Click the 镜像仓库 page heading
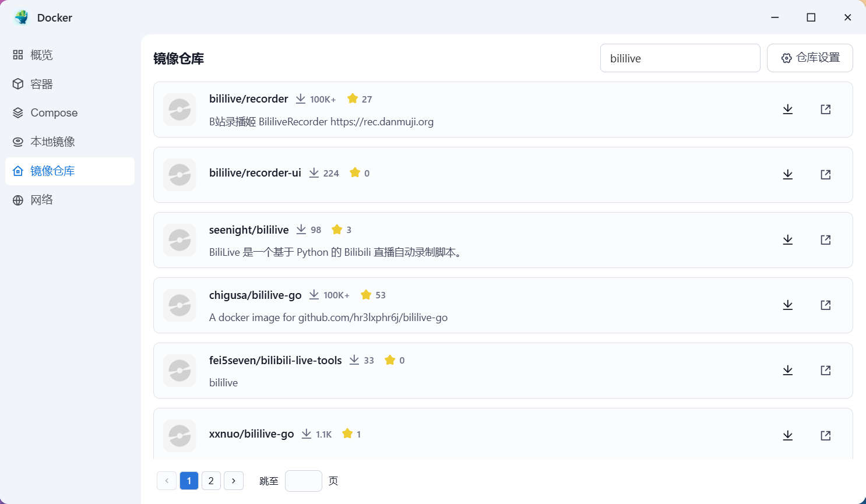 click(179, 58)
